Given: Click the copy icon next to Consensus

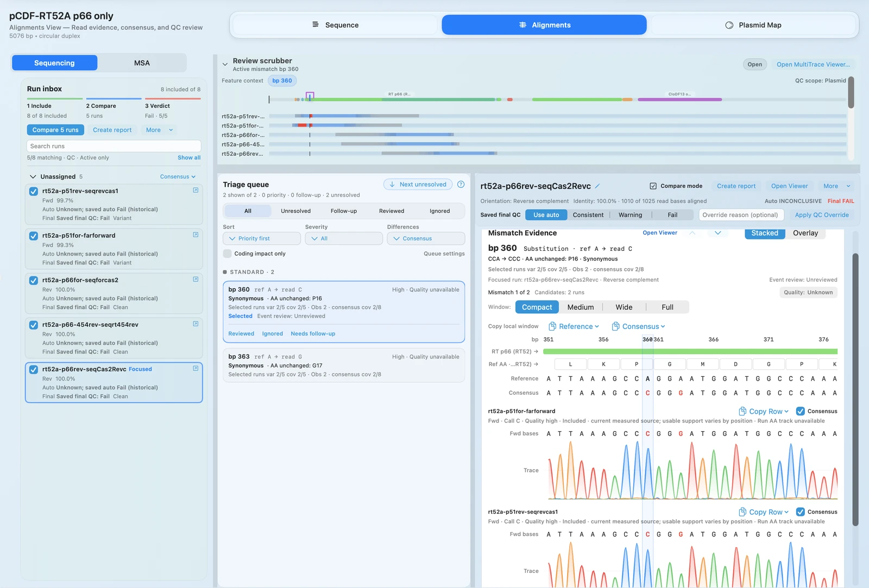Looking at the screenshot, I should (x=616, y=326).
